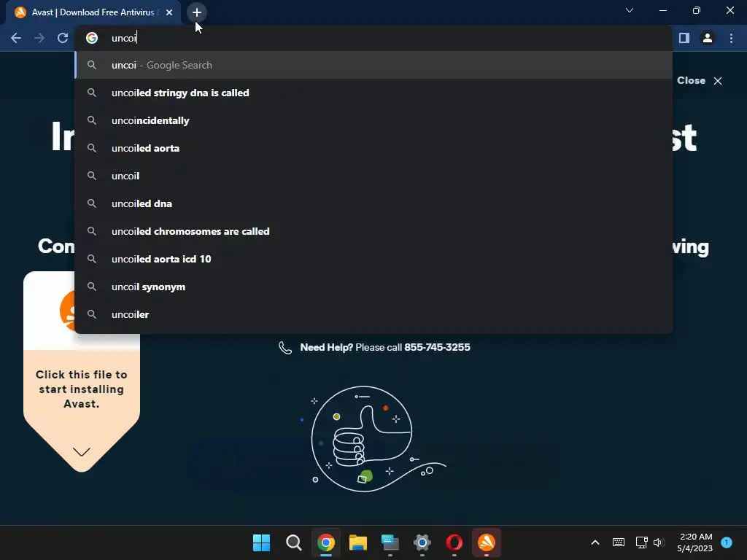Select 'uncoiled aorta icd 10' suggestion
Image resolution: width=747 pixels, height=560 pixels.
click(x=374, y=259)
